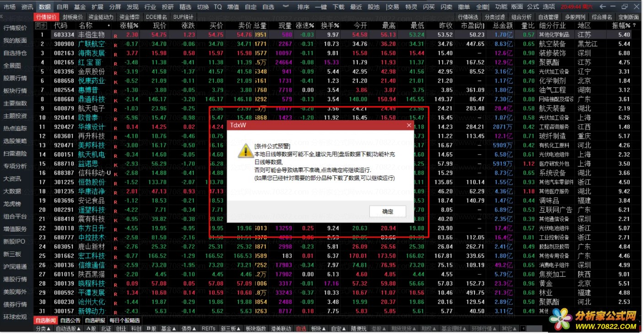
Task: Switch to the 资金驱动力 tab
Action: tap(101, 17)
